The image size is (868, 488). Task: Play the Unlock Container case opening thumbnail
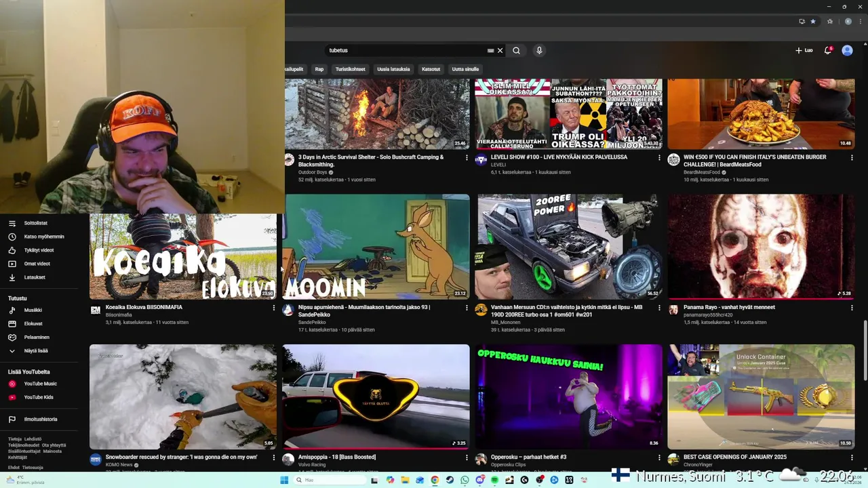761,396
